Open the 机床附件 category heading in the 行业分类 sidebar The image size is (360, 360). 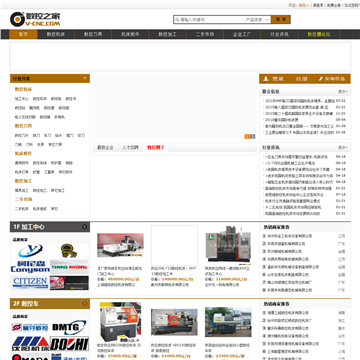point(23,154)
